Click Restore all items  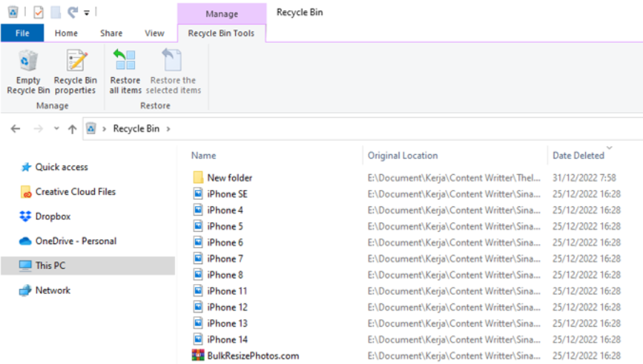click(125, 72)
